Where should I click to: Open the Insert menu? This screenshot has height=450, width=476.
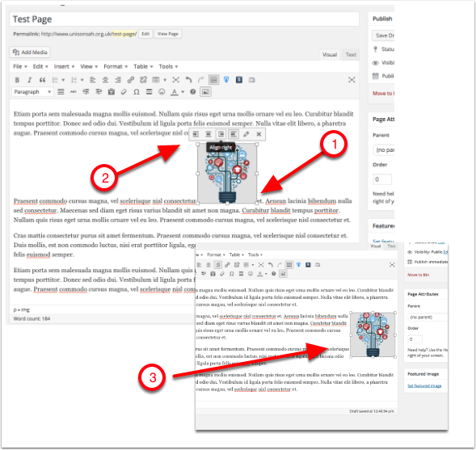coord(64,66)
